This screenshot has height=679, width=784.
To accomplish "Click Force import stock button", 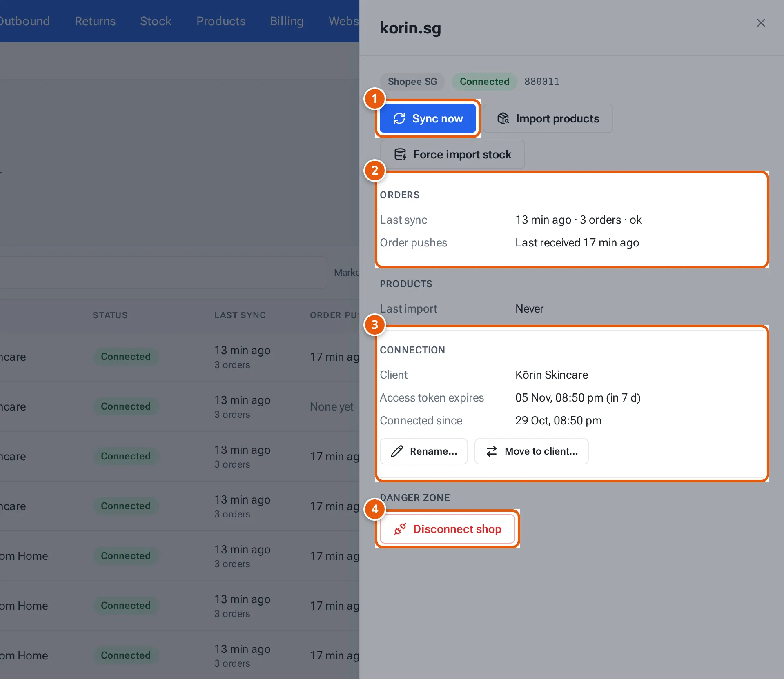I will coord(452,154).
